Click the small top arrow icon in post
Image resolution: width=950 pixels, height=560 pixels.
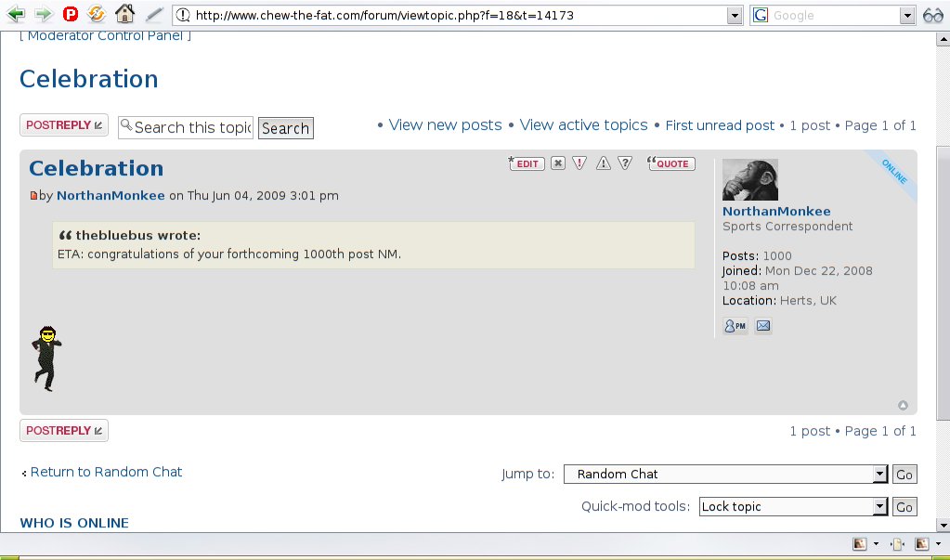coord(903,405)
